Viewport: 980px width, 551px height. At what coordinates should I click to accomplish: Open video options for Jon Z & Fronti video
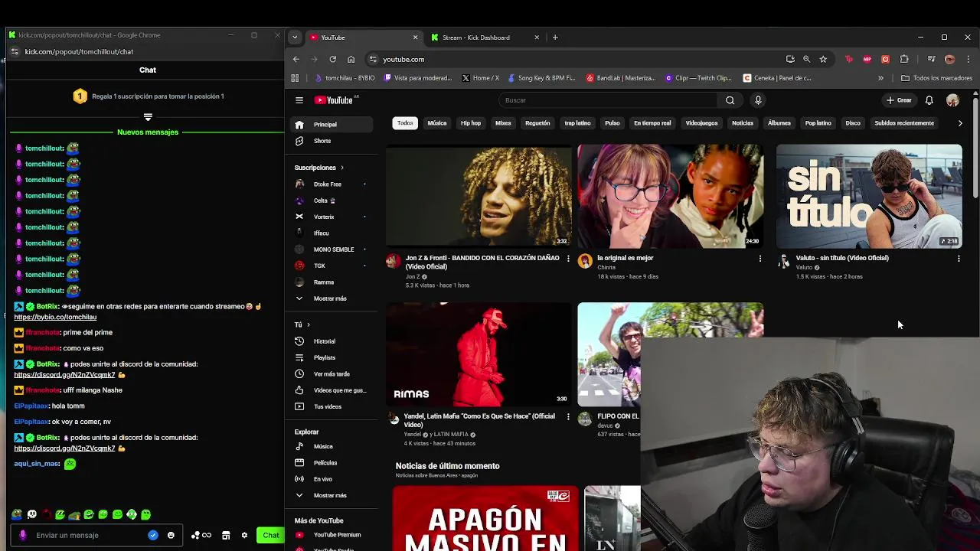[568, 259]
